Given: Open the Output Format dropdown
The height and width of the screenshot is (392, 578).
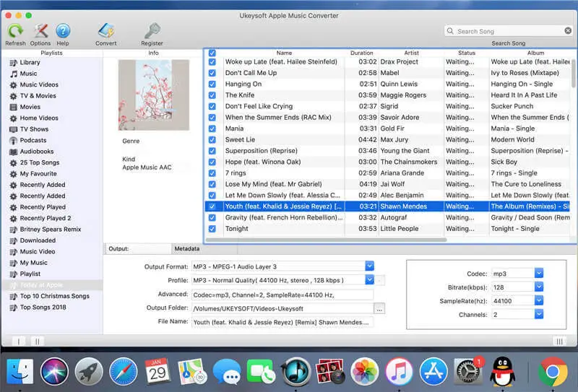Looking at the screenshot, I should click(369, 266).
